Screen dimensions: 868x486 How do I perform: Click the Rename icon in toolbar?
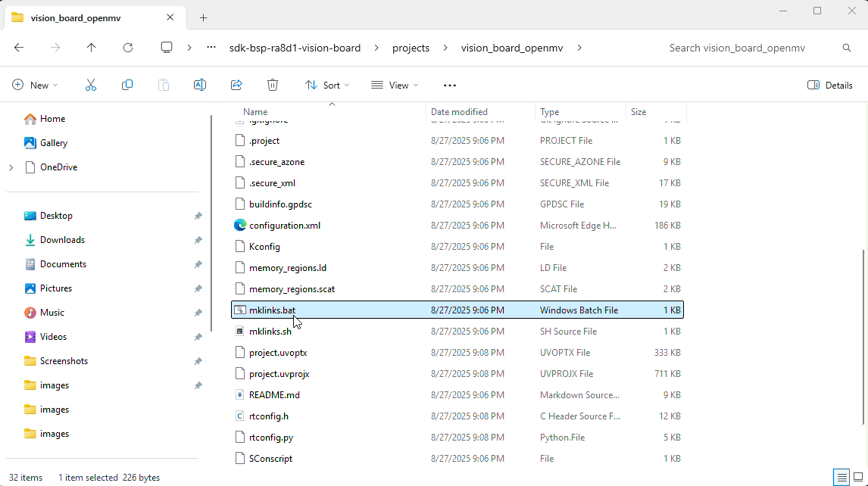pyautogui.click(x=200, y=86)
